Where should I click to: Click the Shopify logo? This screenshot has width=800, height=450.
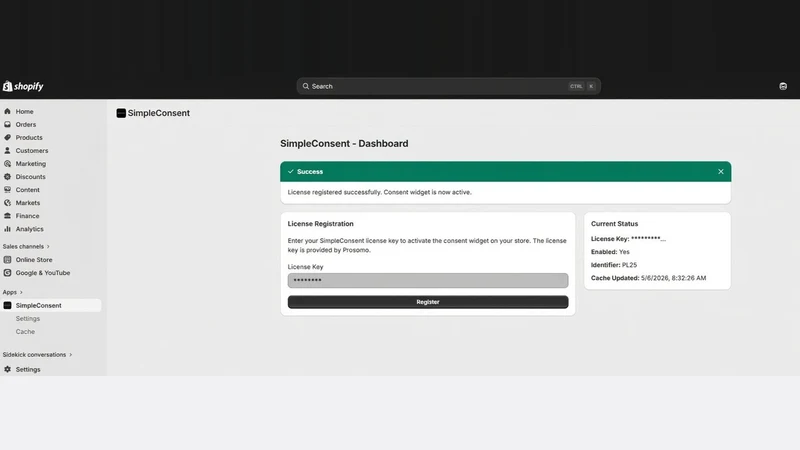click(23, 86)
